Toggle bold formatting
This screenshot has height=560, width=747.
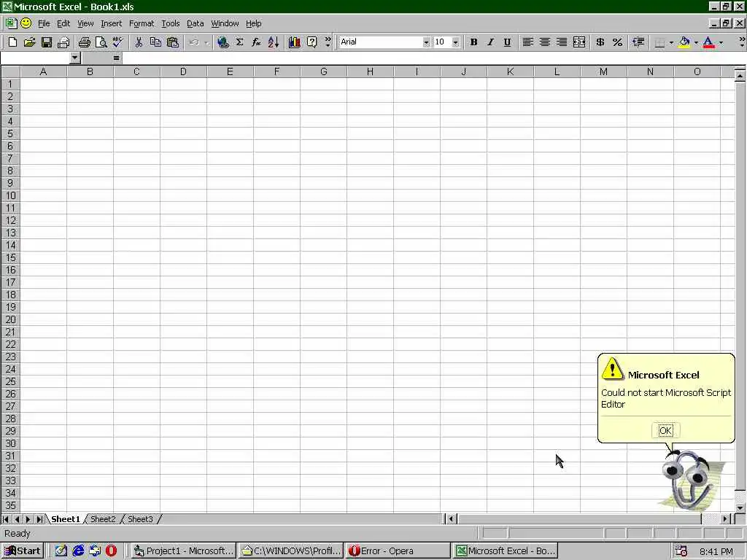click(473, 42)
